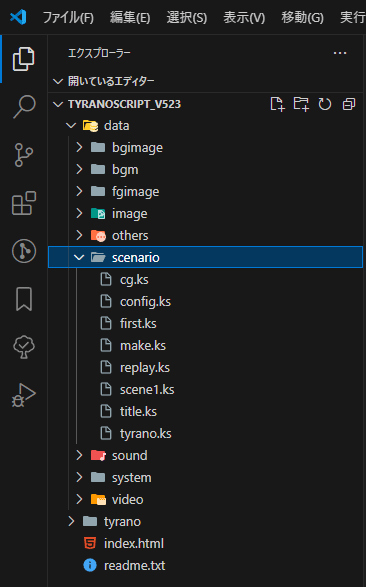Viewport: 366px width, 587px height.
Task: Open index.html file
Action: (205, 543)
